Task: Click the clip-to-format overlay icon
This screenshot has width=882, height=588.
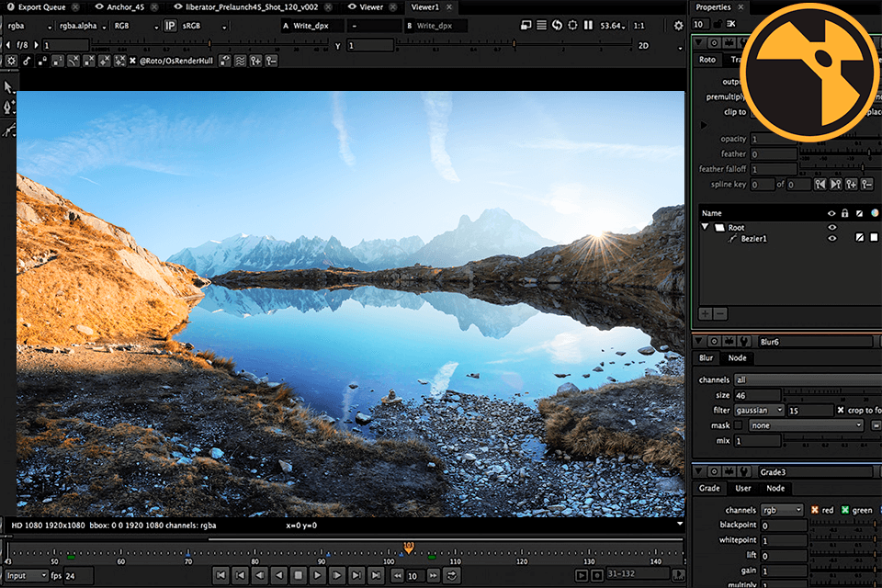Action: [x=526, y=26]
